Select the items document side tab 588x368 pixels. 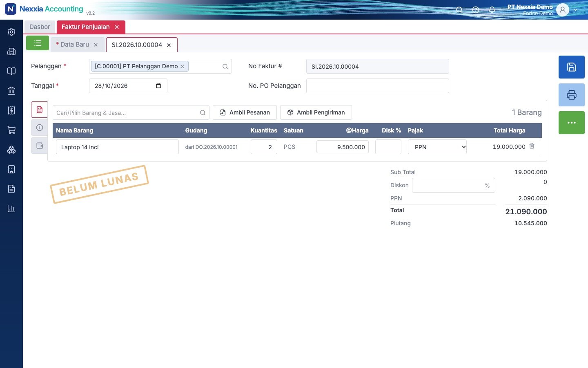[40, 110]
